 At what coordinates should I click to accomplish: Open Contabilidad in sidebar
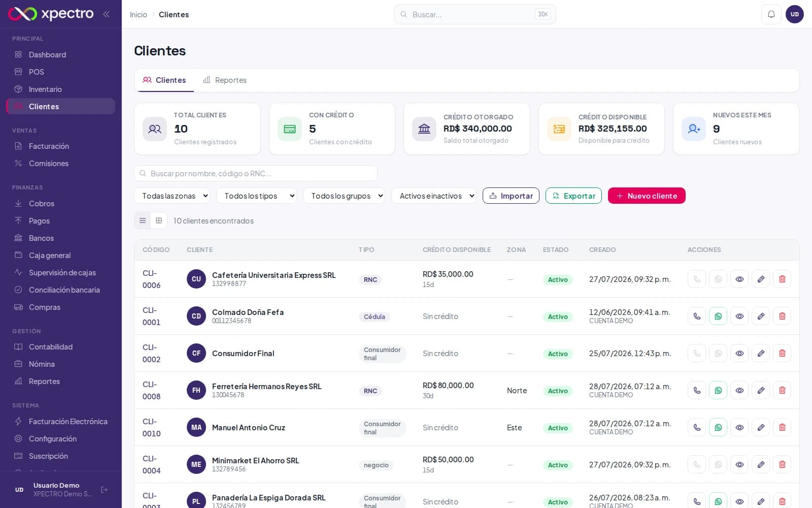point(60,346)
